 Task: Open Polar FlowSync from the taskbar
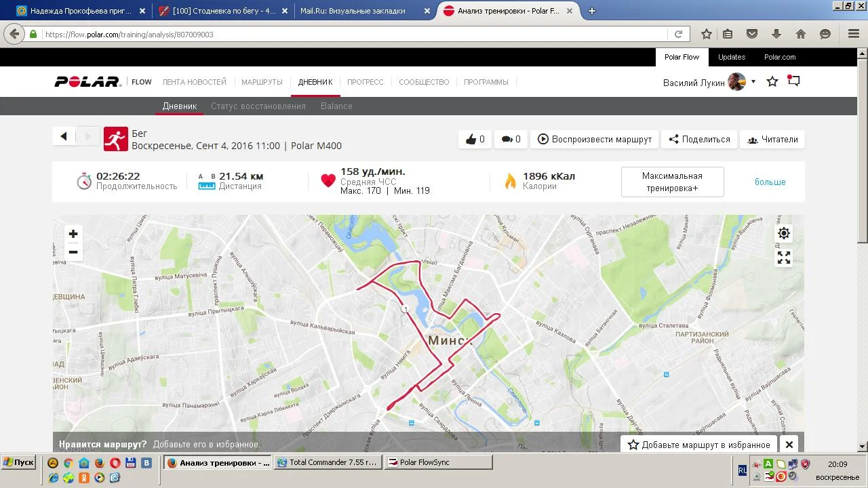point(438,462)
